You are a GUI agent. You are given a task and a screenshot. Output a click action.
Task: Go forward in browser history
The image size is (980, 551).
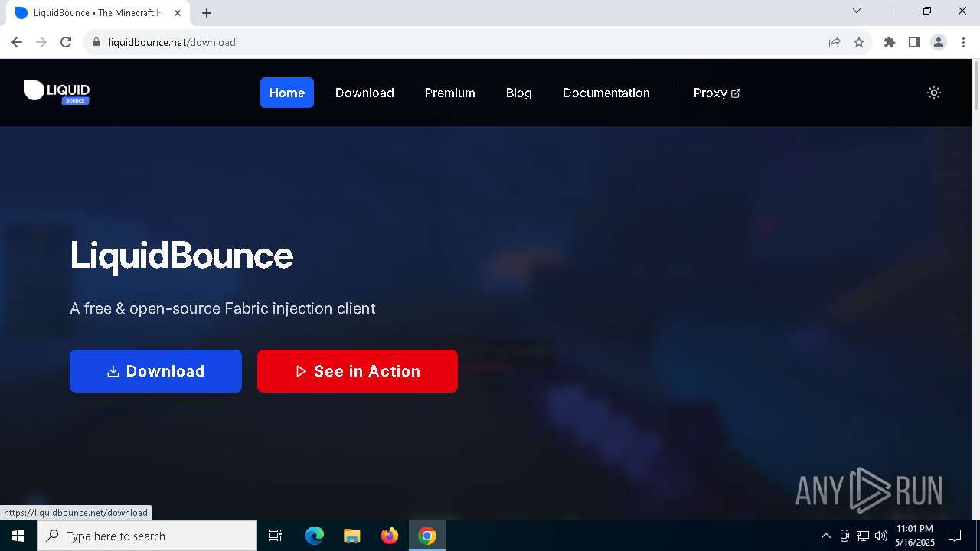pyautogui.click(x=41, y=42)
